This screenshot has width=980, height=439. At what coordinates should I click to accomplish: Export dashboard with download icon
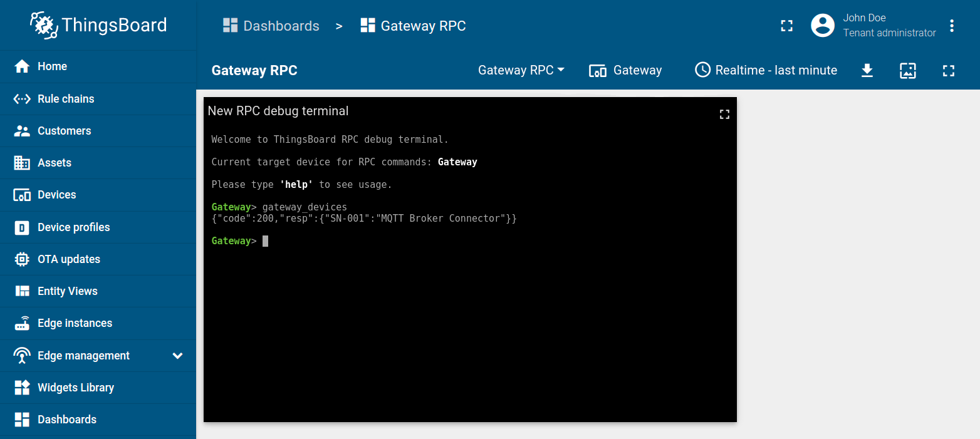pyautogui.click(x=867, y=70)
